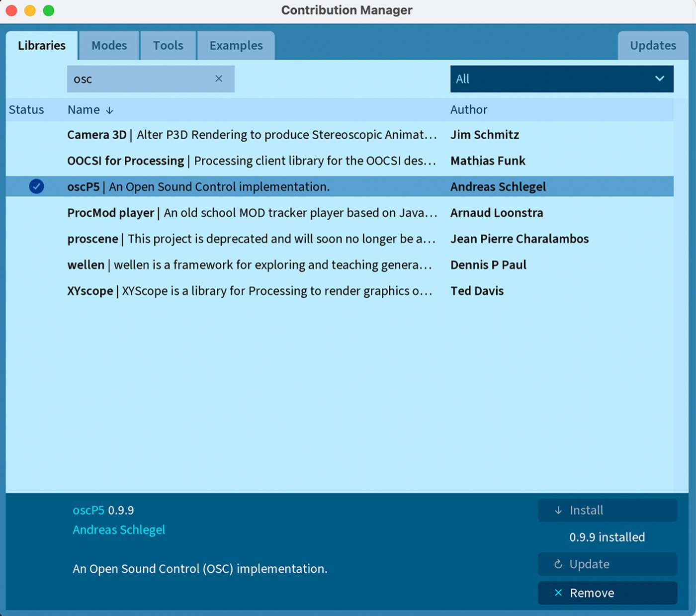Open the oscP5 link in details panel
696x616 pixels.
88,511
